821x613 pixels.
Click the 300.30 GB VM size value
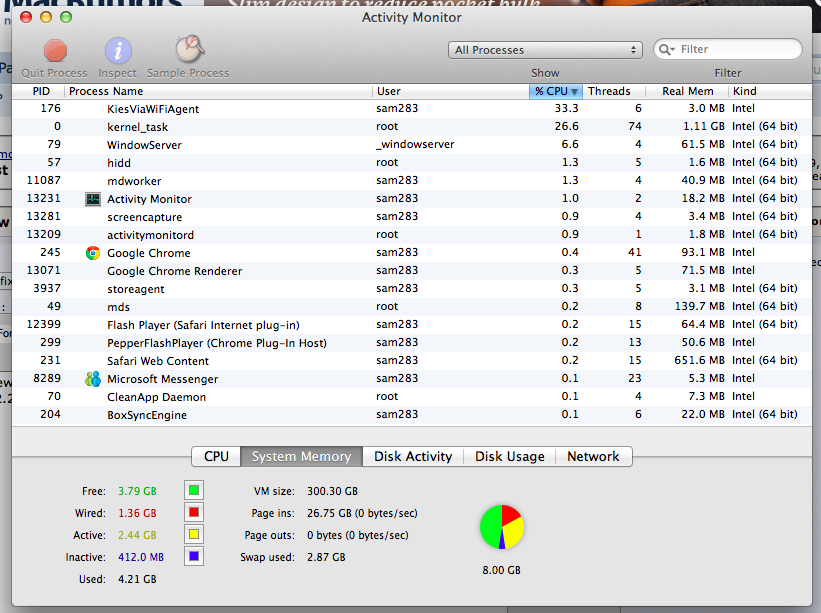332,491
